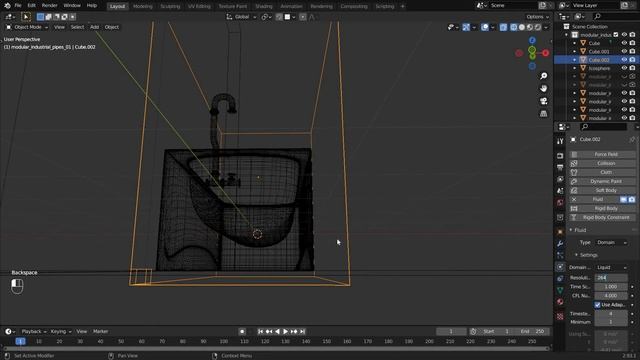
Task: Switch to the Modeling workspace tab
Action: click(143, 6)
